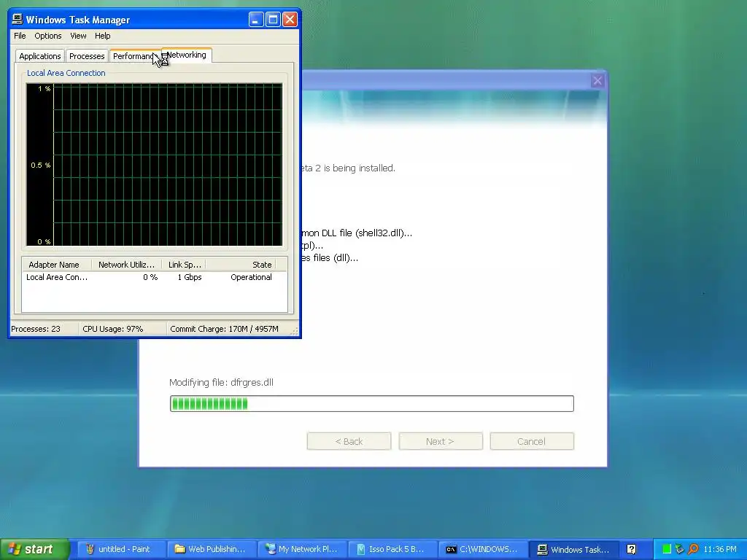The width and height of the screenshot is (747, 560).
Task: Minimize the Windows Task Manager window
Action: coord(256,20)
